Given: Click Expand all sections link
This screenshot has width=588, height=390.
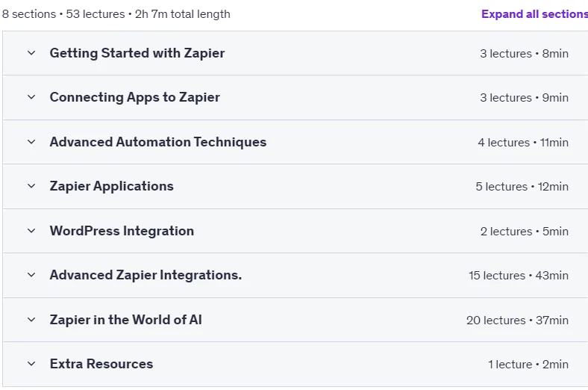Looking at the screenshot, I should pos(534,14).
